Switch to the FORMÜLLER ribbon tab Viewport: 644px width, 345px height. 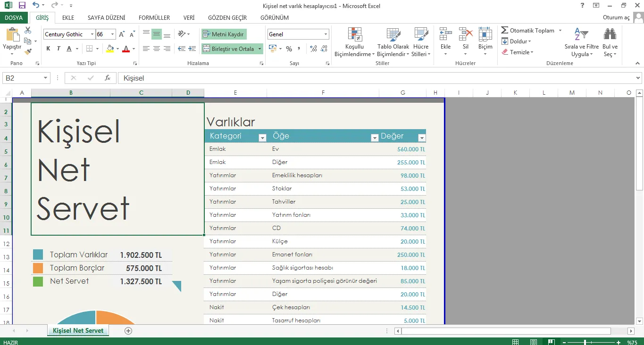coord(154,18)
